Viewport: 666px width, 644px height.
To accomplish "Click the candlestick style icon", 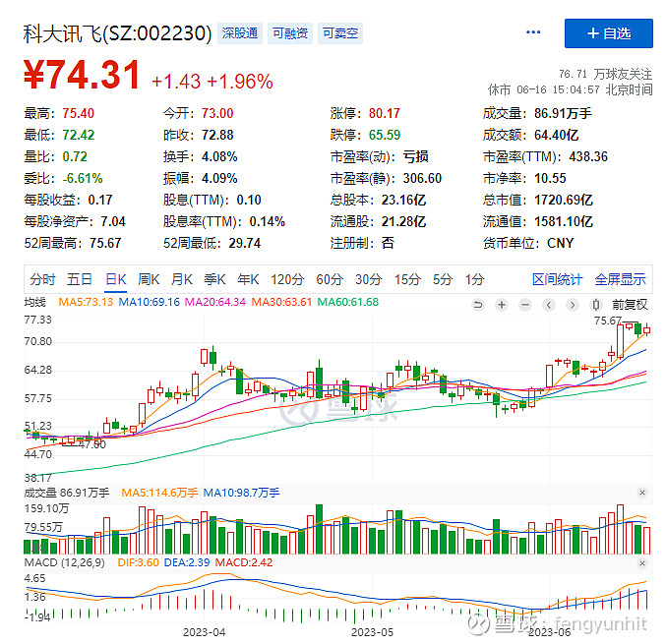I will [596, 305].
